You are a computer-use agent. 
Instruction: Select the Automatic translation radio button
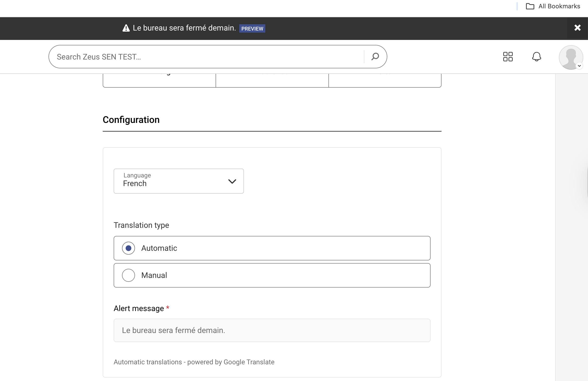(x=128, y=248)
